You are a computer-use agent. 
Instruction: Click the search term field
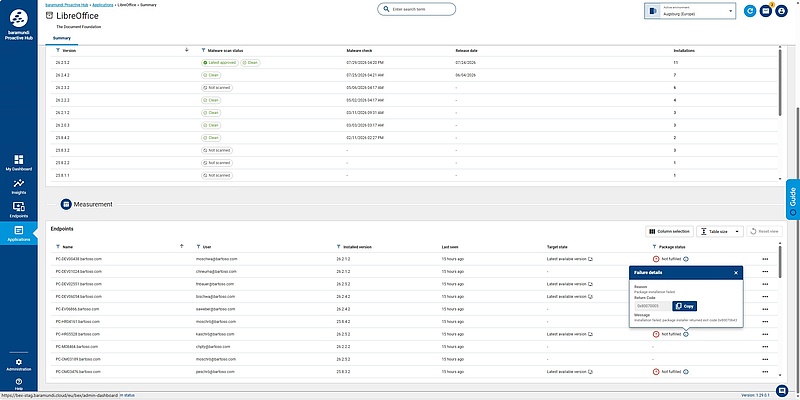(x=416, y=9)
